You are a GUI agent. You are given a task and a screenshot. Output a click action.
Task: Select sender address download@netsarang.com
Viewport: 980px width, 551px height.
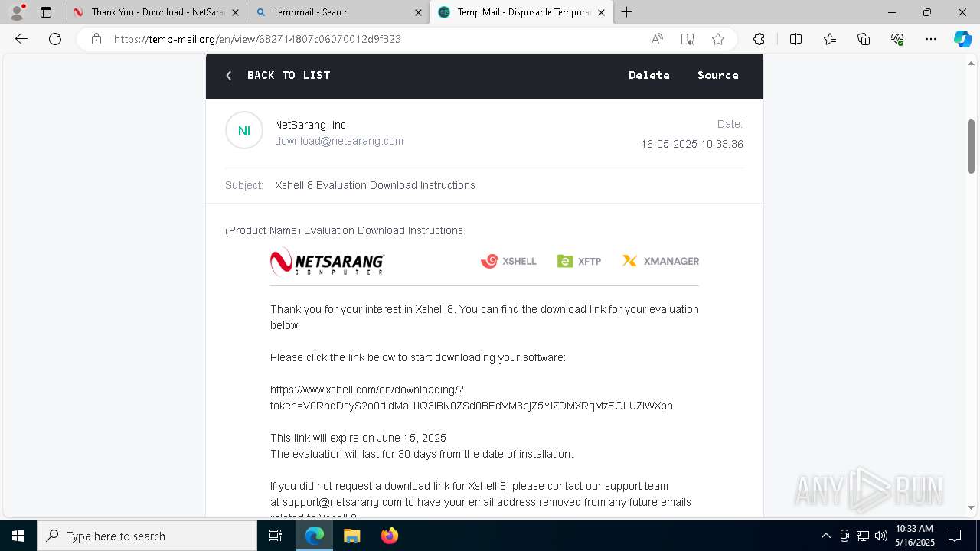coord(339,141)
